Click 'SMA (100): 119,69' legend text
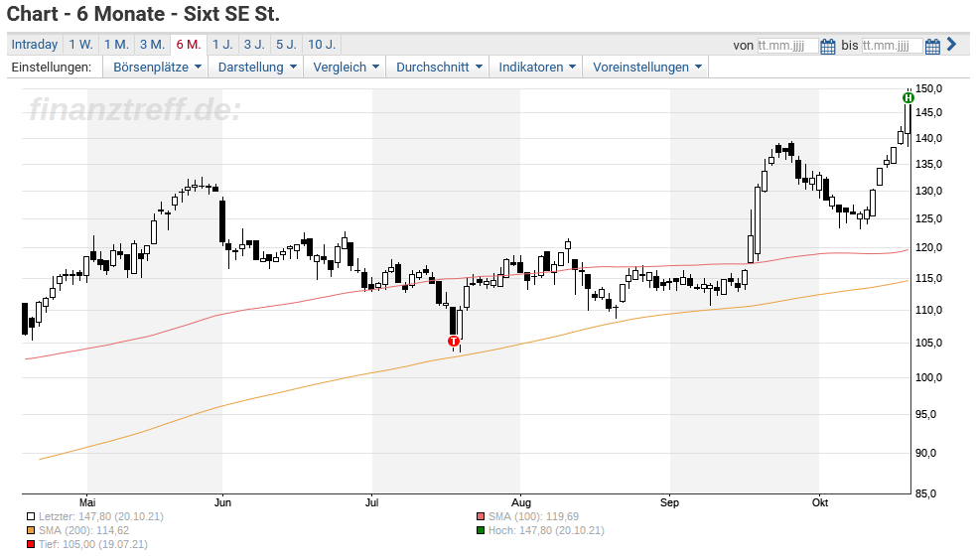This screenshot has height=560, width=976. pos(533,516)
